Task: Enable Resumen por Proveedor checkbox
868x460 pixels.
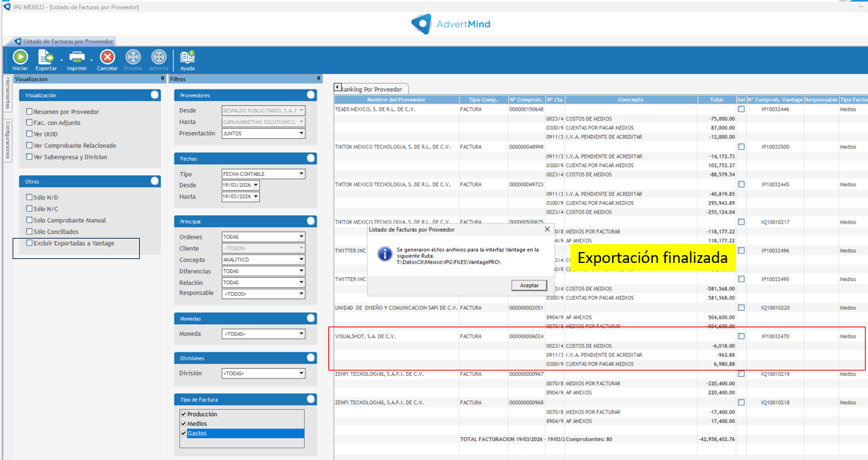Action: click(x=29, y=111)
